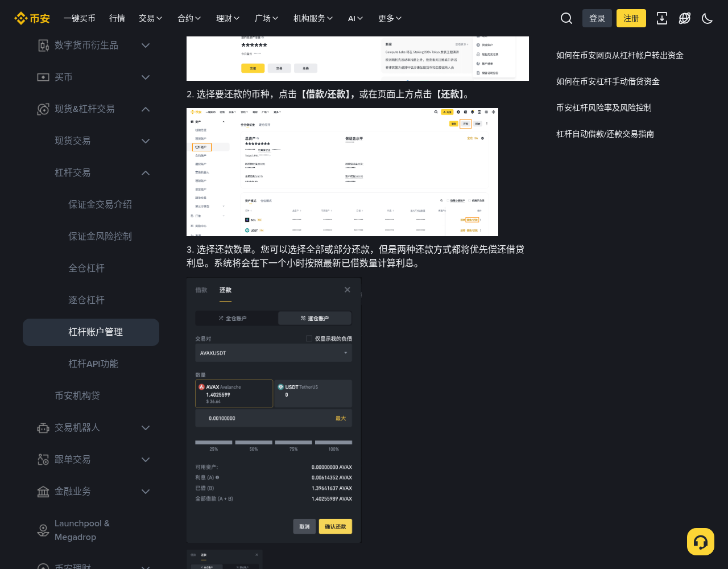Open 全仓杠杆 sidebar item
Screen dimensions: 728x569
pyautogui.click(x=86, y=268)
